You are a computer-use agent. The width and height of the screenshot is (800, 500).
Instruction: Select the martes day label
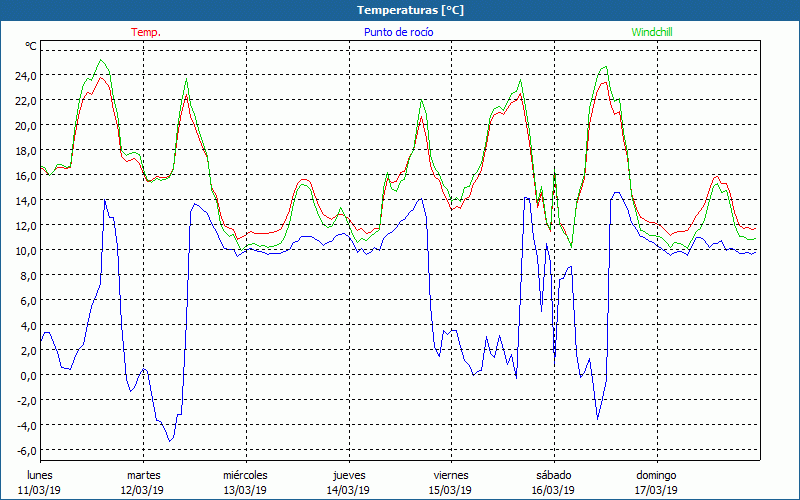point(143,475)
